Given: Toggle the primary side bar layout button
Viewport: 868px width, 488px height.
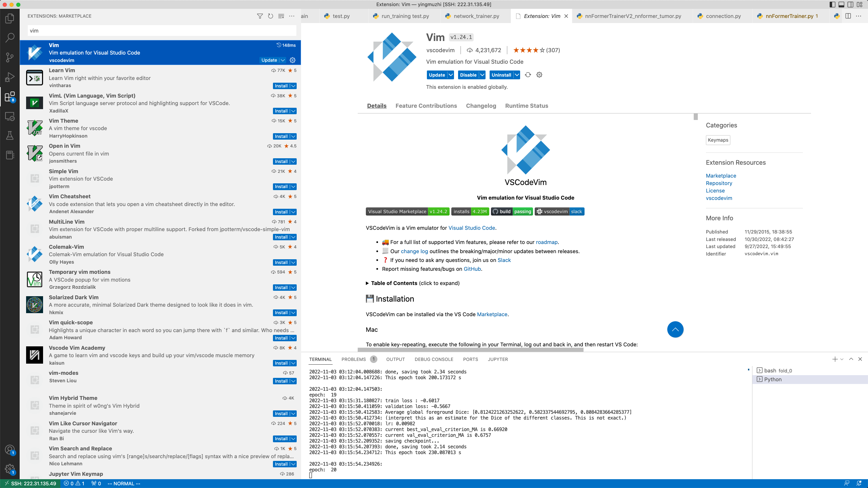Looking at the screenshot, I should tap(832, 4).
